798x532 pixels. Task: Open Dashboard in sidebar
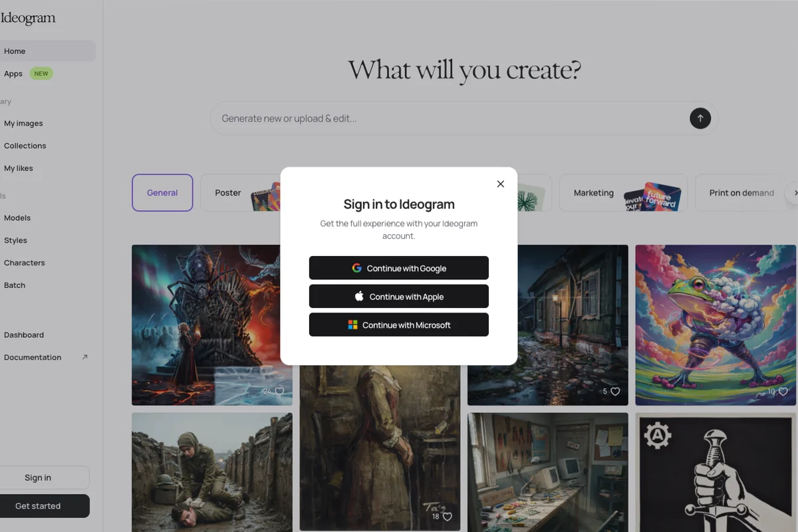24,334
